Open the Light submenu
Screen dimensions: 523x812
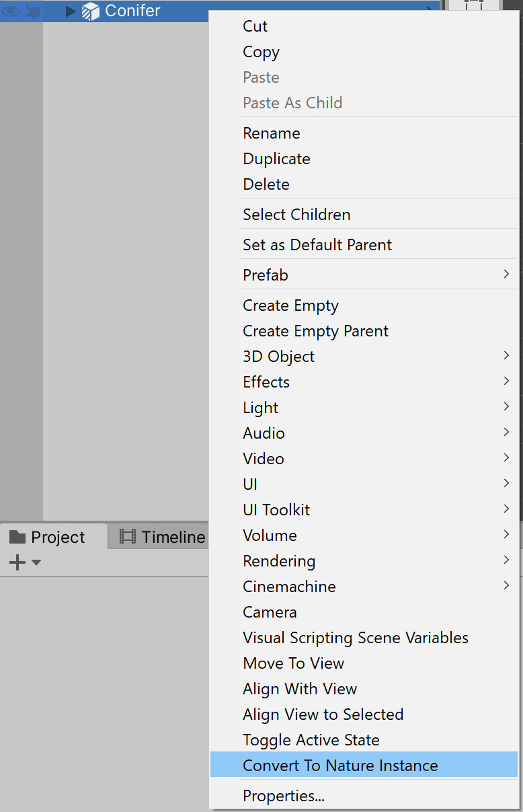point(260,408)
